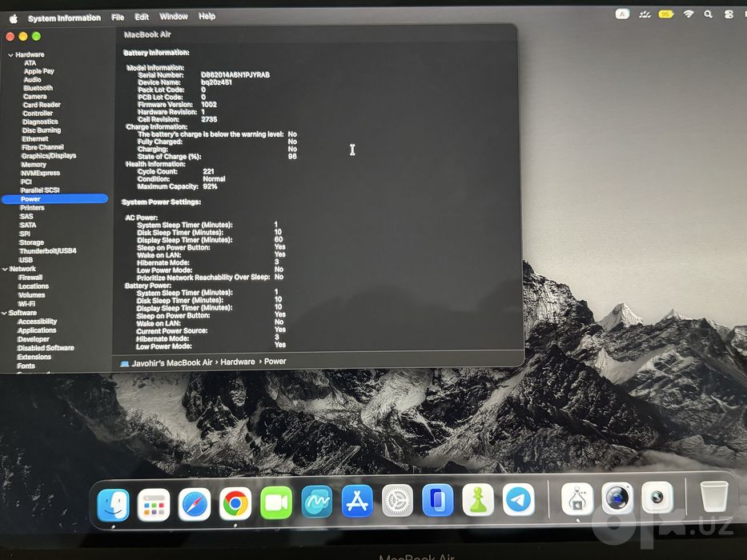Select USB in the sidebar
The height and width of the screenshot is (560, 747).
26,261
